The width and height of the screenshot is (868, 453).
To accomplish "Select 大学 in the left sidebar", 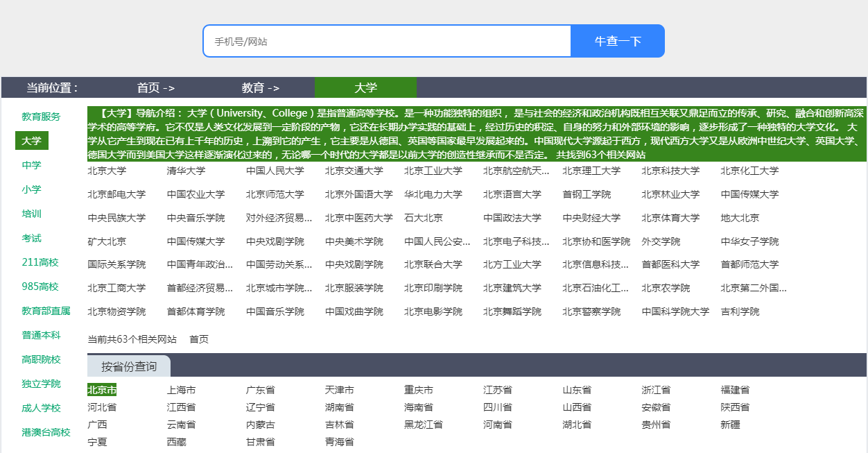I will (x=31, y=141).
